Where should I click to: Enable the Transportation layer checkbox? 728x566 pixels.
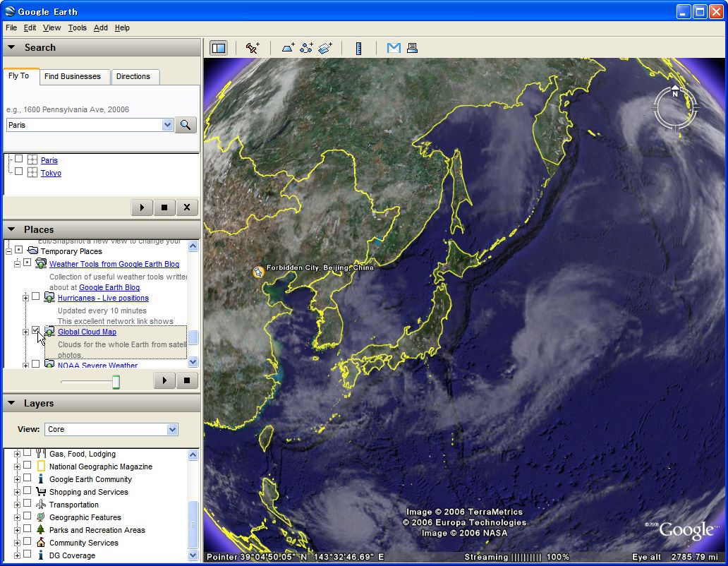click(27, 503)
